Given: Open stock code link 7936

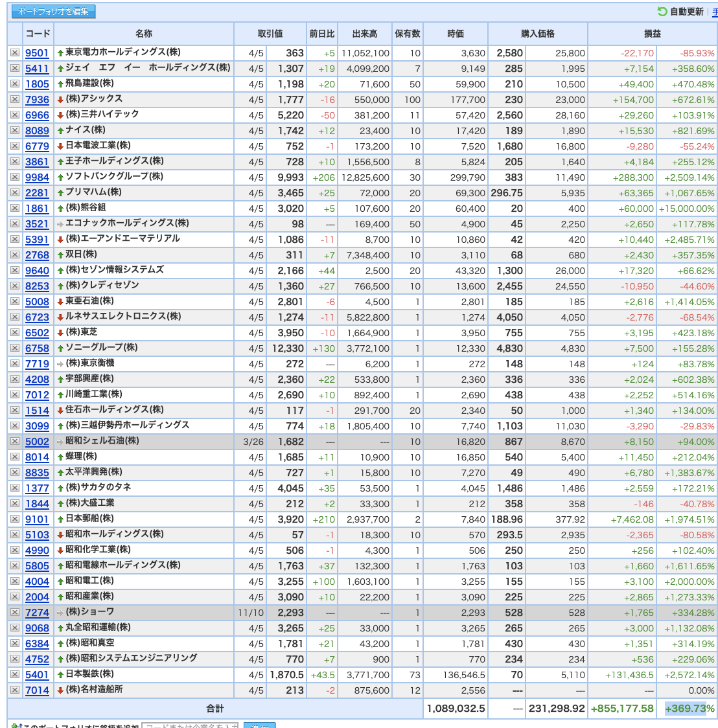Looking at the screenshot, I should 37,99.
